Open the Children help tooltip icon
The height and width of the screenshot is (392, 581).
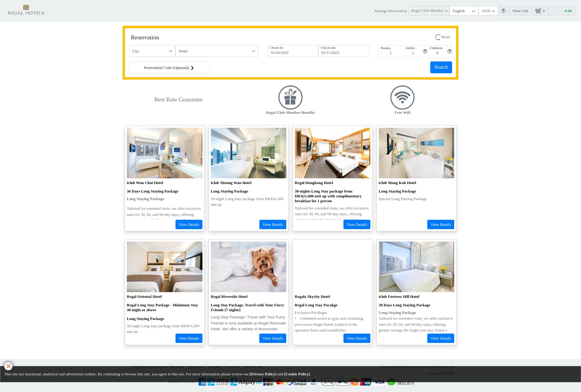pos(449,51)
